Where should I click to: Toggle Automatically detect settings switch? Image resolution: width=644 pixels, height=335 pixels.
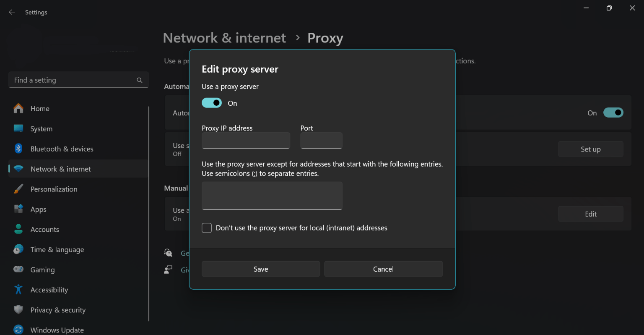[613, 113]
